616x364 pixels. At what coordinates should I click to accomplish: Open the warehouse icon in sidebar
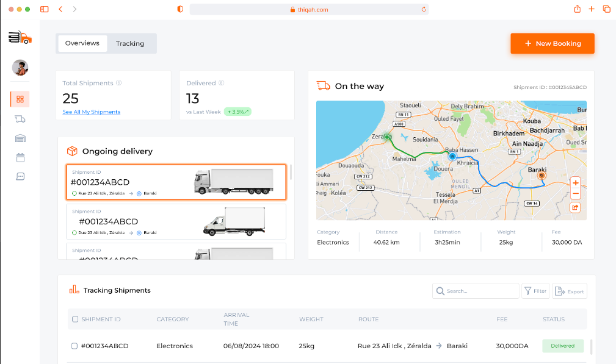(x=20, y=138)
